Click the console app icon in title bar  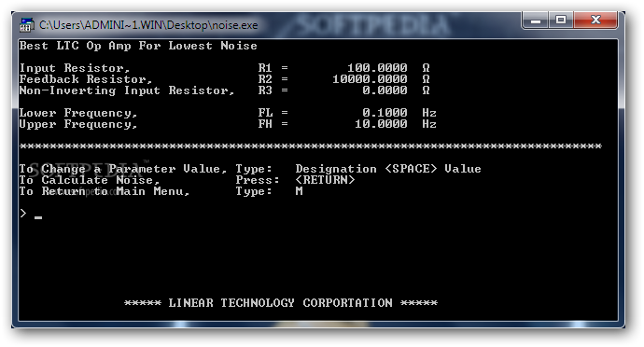pyautogui.click(x=27, y=25)
